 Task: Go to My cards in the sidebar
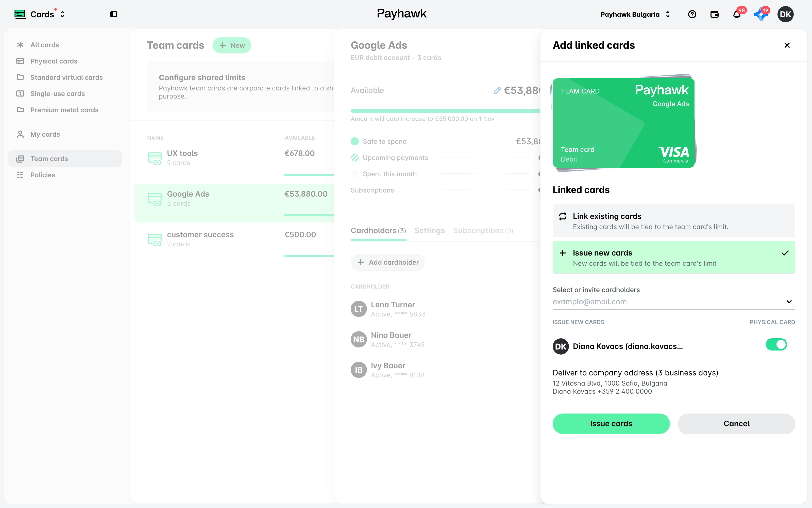(65, 134)
